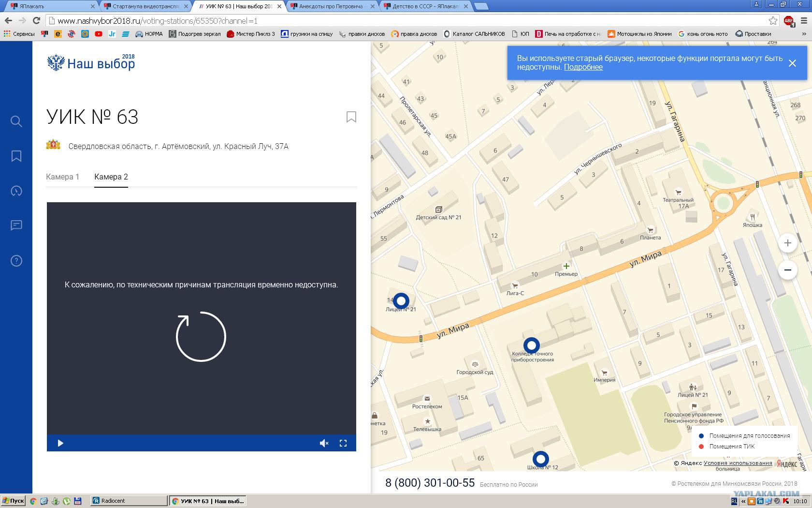This screenshot has height=508, width=812.
Task: Open the search icon in left sidebar
Action: pyautogui.click(x=16, y=121)
